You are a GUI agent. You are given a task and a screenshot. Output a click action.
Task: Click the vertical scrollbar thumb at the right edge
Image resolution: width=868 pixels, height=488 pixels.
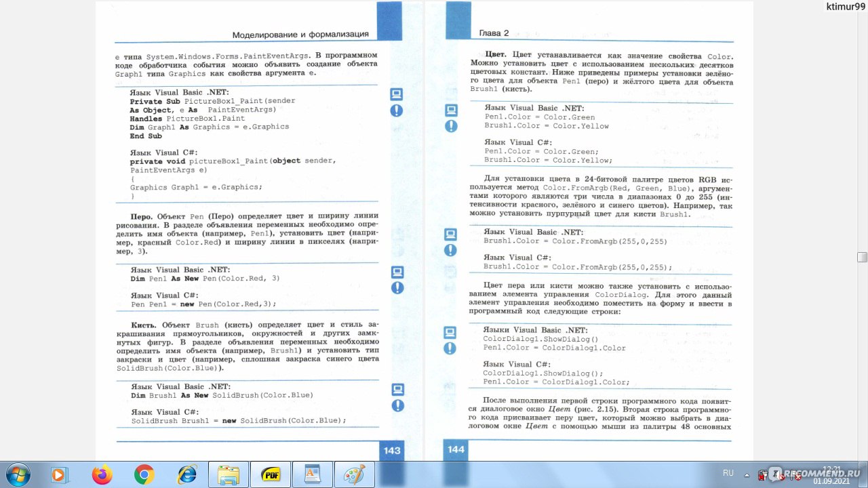click(863, 257)
